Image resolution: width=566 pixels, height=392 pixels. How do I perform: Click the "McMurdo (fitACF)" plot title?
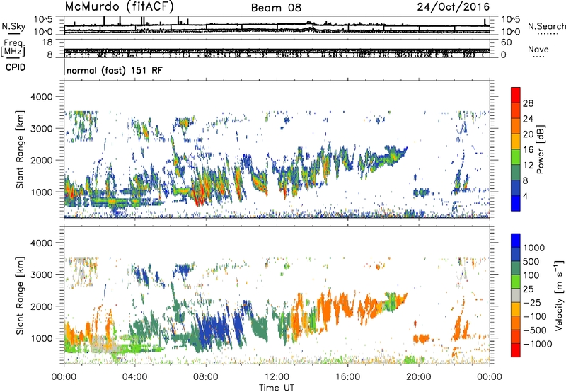tap(120, 7)
